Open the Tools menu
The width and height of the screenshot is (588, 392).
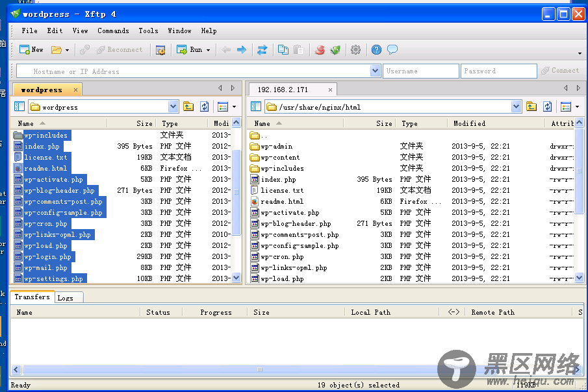pos(148,31)
